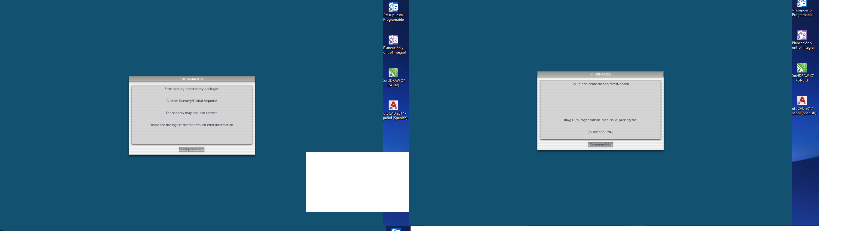Click 'Could not locate facade/forest/beach' message
This screenshot has height=231, width=868.
coord(600,84)
